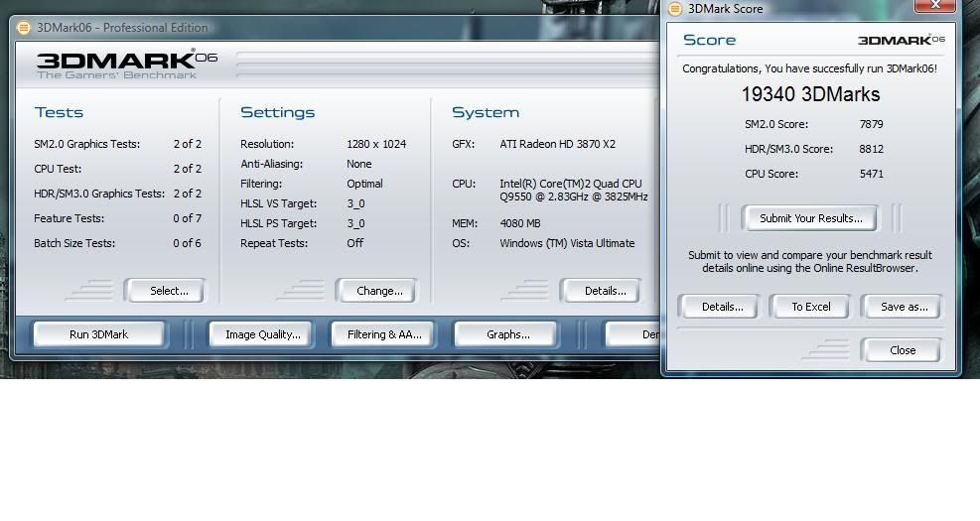Click HLSL VS Target value 3_0
This screenshot has width=980, height=521.
pyautogui.click(x=356, y=203)
